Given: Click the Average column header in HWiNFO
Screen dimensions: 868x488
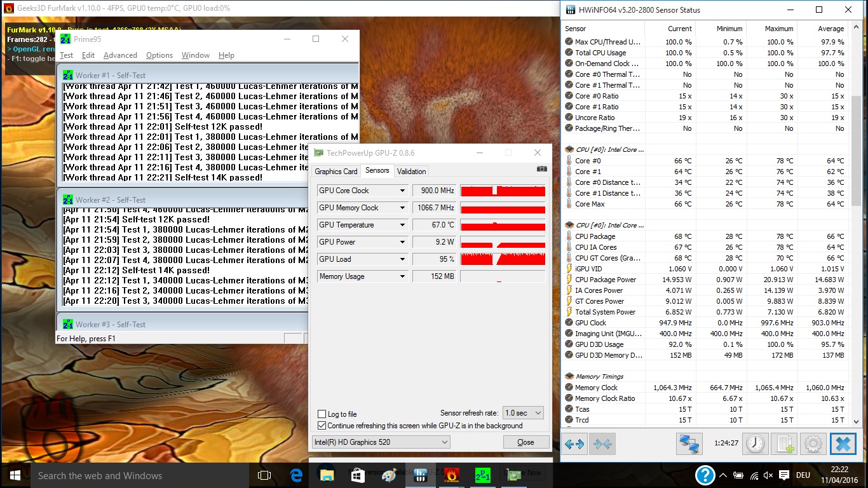Looking at the screenshot, I should click(x=822, y=29).
